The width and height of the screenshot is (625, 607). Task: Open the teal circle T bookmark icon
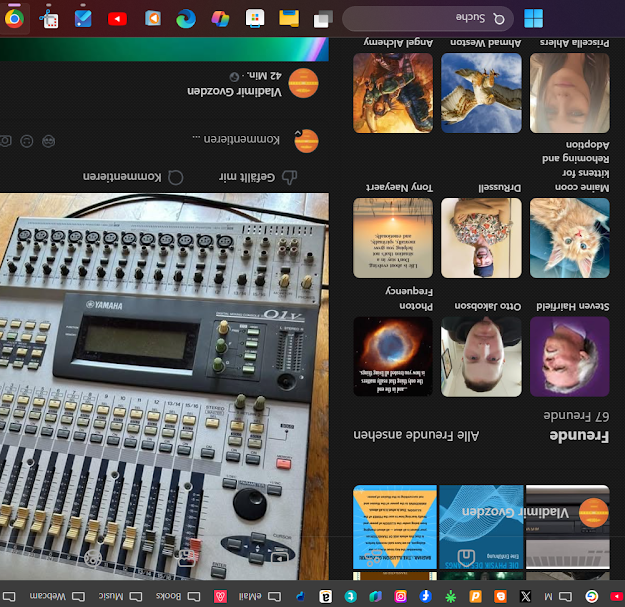click(x=350, y=596)
